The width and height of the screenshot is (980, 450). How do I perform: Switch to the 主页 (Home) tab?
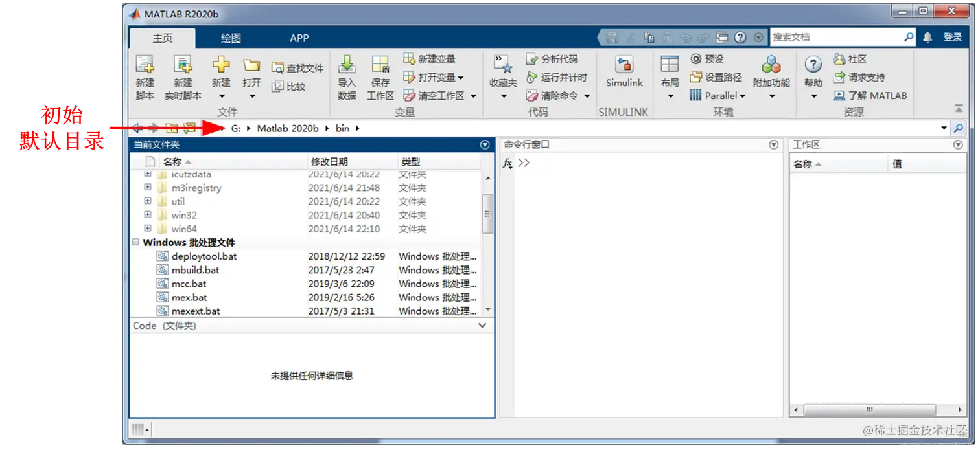(163, 38)
